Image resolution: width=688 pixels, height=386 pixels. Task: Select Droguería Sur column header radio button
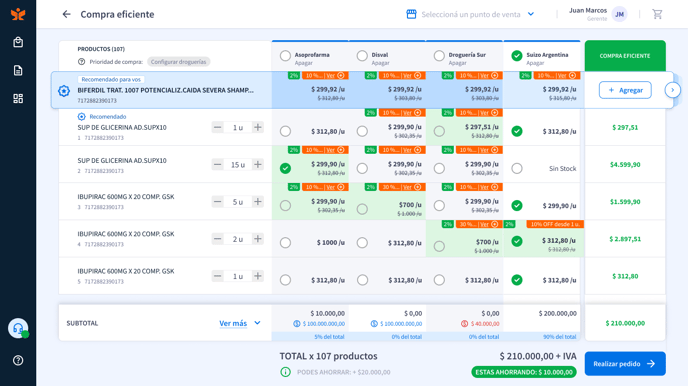pyautogui.click(x=439, y=56)
